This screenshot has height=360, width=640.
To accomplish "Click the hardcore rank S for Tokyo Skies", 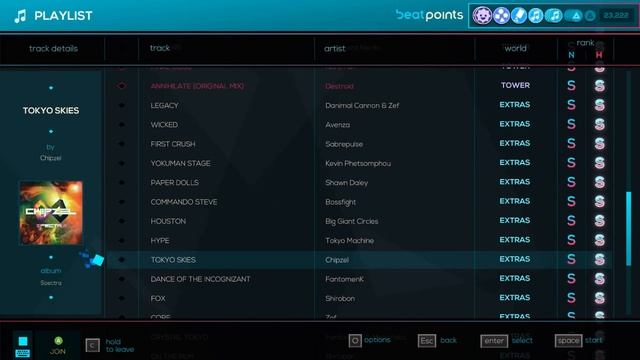I will [599, 259].
